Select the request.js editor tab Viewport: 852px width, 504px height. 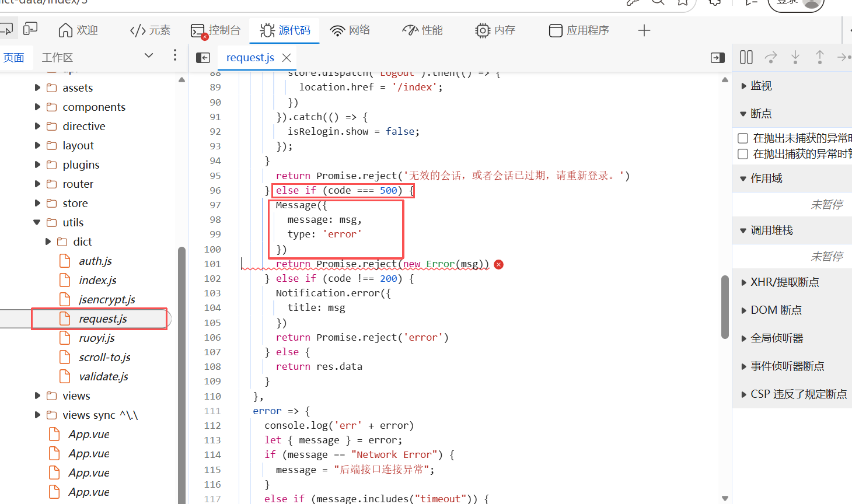250,58
